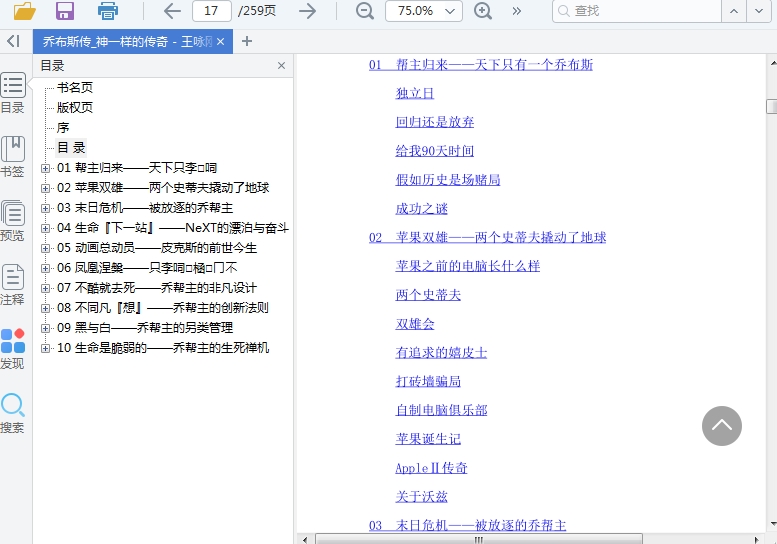Image resolution: width=777 pixels, height=544 pixels.
Task: Expand the 05 动画总动员 tree node
Action: (45, 248)
